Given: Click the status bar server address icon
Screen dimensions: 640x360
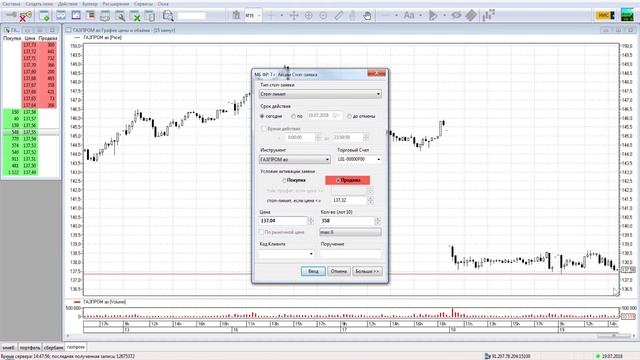Looking at the screenshot, I should [487, 356].
